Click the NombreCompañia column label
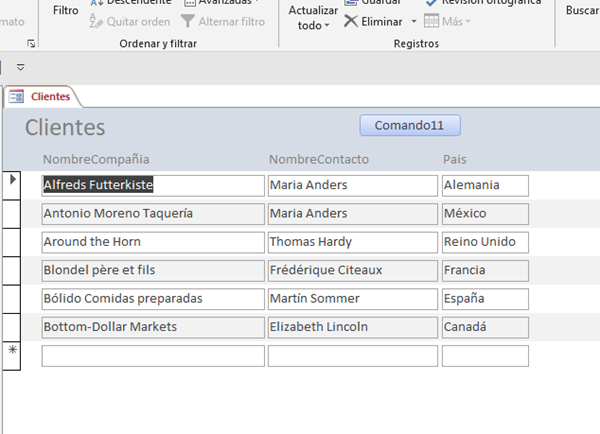 (96, 159)
